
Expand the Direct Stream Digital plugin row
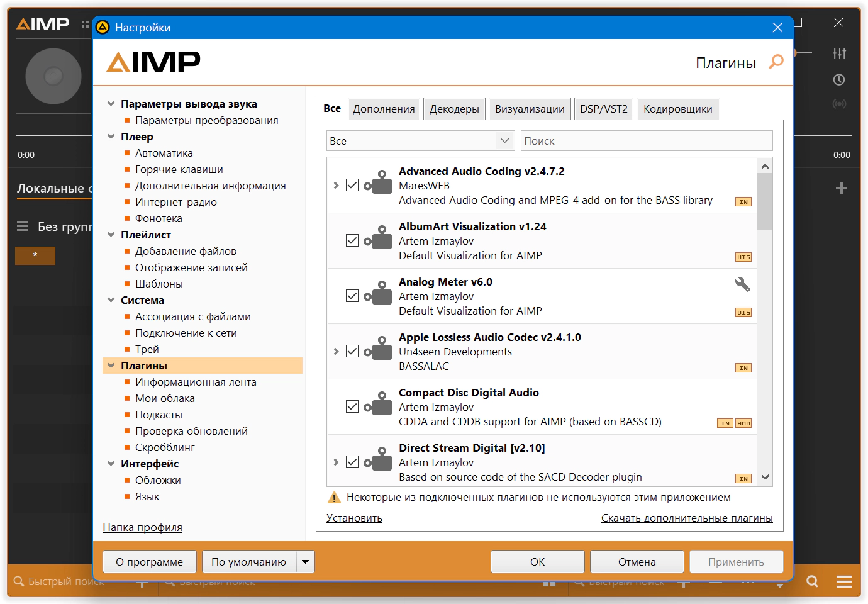(x=336, y=462)
